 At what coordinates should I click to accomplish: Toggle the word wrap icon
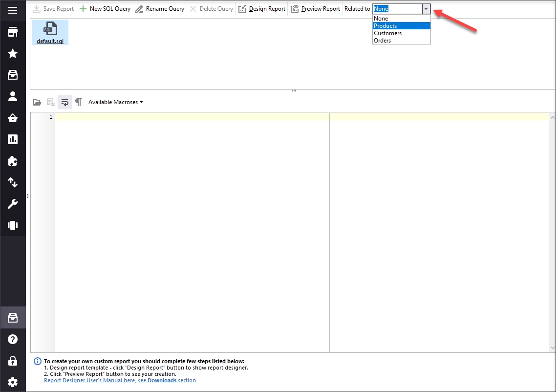65,102
